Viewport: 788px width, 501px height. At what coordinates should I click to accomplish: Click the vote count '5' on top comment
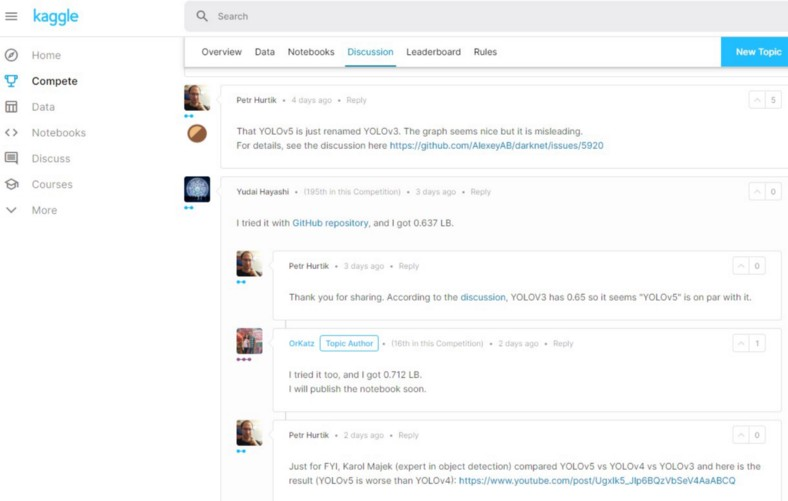pyautogui.click(x=773, y=99)
